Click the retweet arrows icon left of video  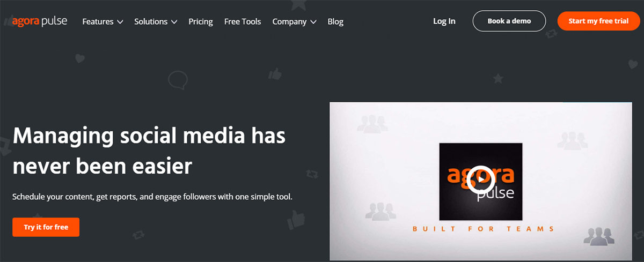311,174
